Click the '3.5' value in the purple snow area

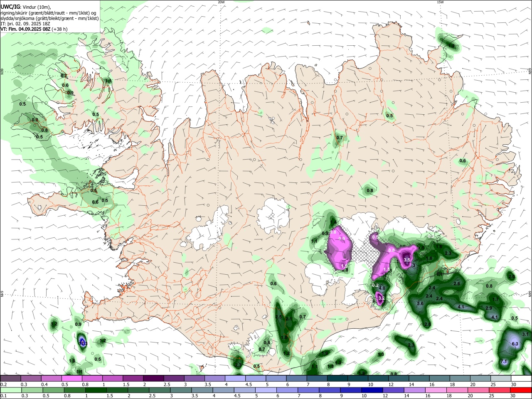click(407, 260)
